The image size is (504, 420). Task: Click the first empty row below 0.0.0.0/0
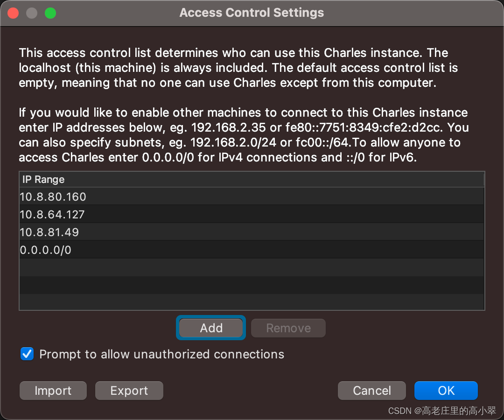(x=252, y=267)
